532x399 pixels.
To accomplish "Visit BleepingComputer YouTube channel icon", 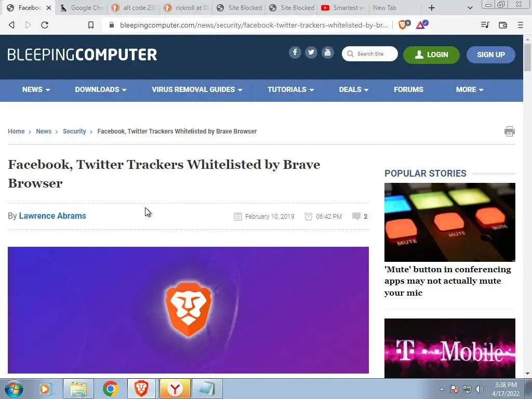I will [327, 52].
